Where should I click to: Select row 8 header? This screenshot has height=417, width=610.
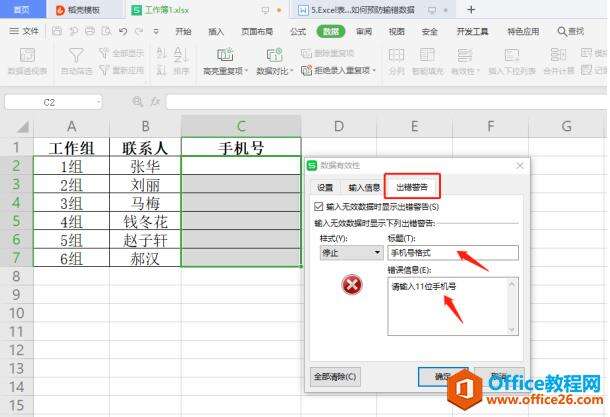[16, 276]
